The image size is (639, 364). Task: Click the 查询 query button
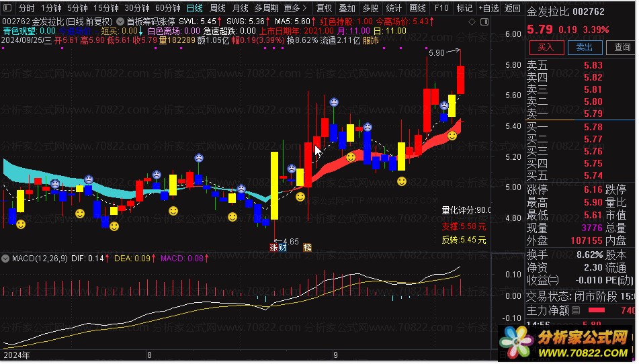[x=622, y=48]
